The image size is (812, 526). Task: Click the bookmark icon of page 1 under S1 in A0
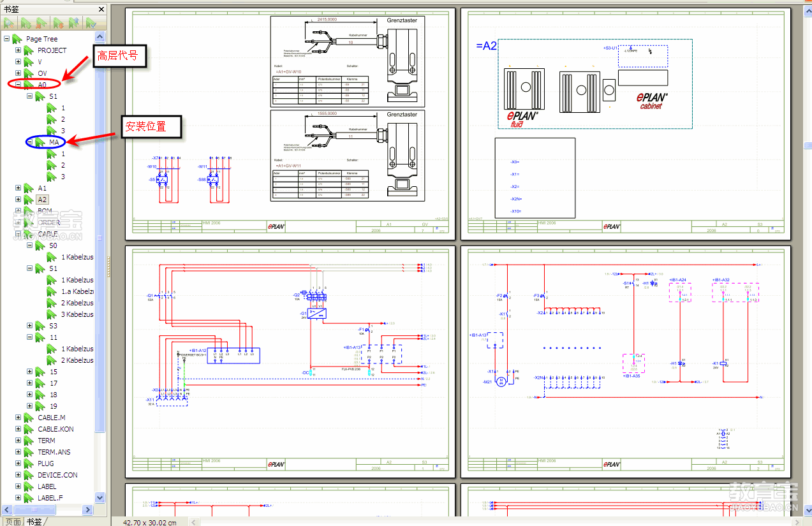(x=52, y=108)
